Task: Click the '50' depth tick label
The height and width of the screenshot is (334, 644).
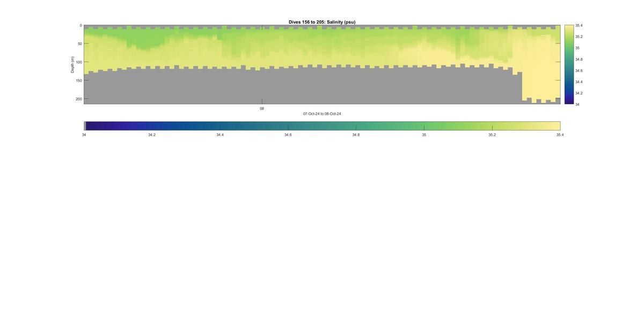Action: [x=79, y=44]
